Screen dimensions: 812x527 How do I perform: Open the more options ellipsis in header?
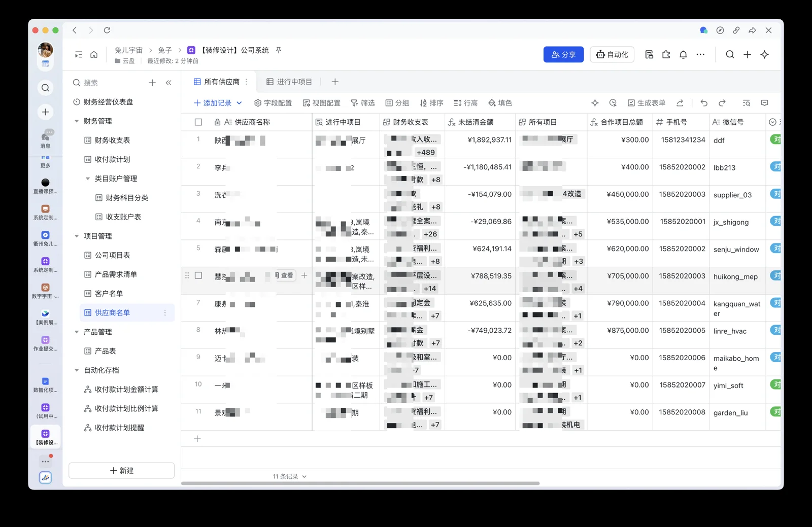(700, 55)
